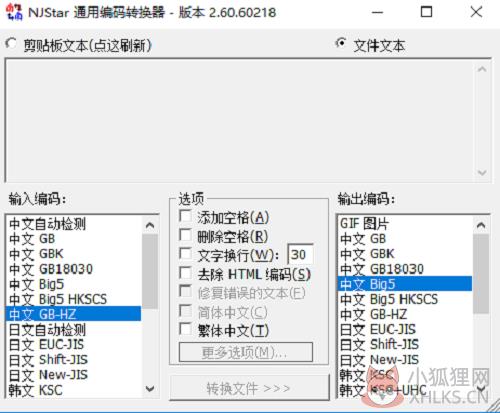This screenshot has width=500, height=413.
Task: Enable the 繁体中文(T) checkbox
Action: [x=185, y=329]
